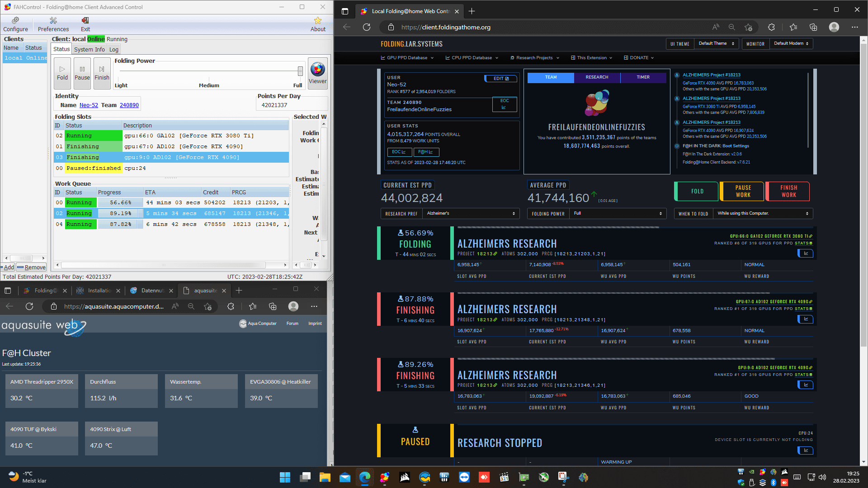This screenshot has height=488, width=868.
Task: Refresh the client.foldingathome.org page
Action: click(367, 27)
